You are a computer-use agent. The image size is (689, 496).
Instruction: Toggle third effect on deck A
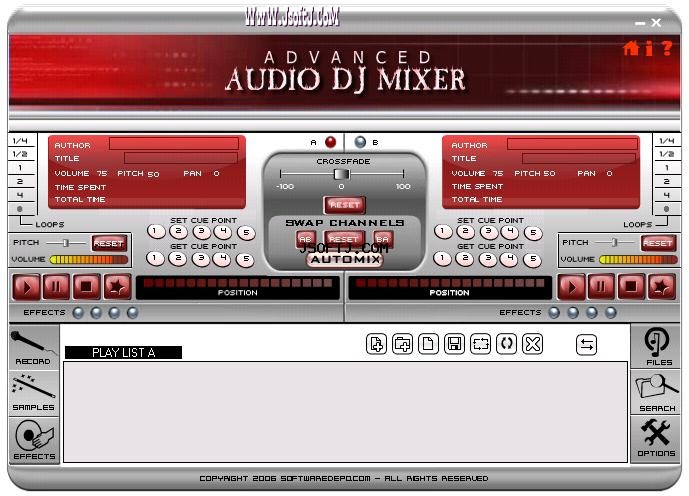114,312
